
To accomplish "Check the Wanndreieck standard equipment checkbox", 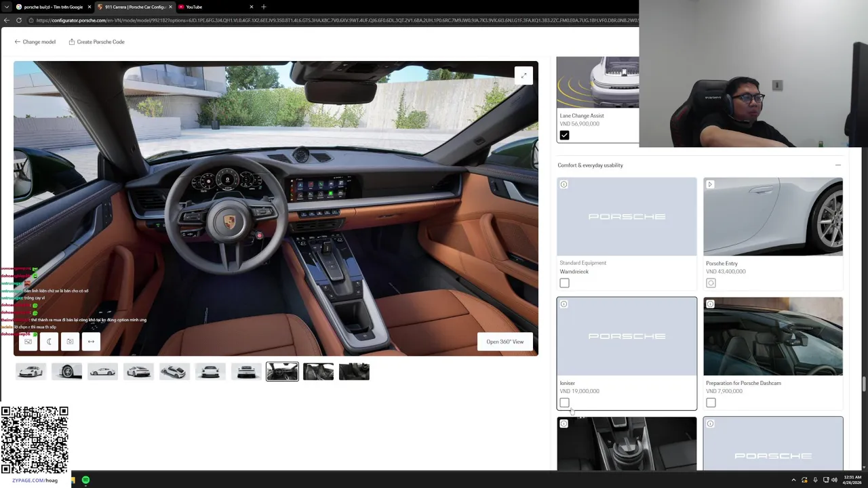I will point(564,283).
